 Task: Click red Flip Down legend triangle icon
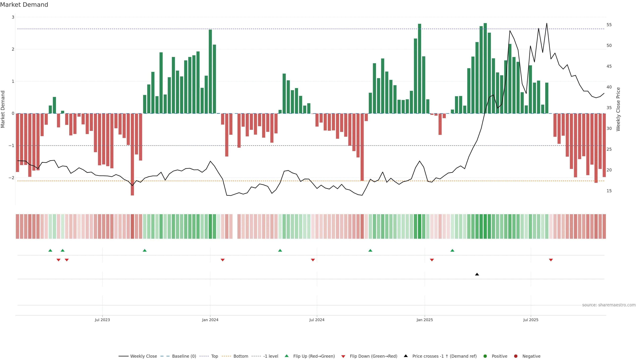(343, 356)
